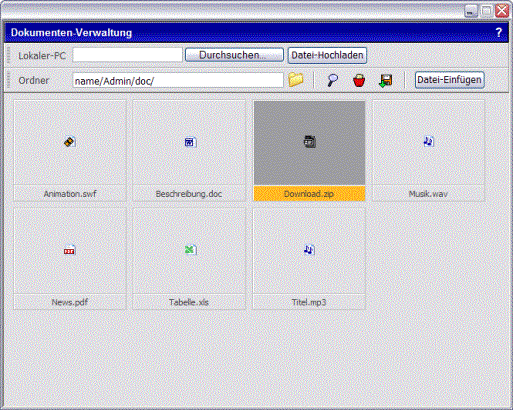
Task: Click the Datei-Hochladen button
Action: (x=327, y=55)
